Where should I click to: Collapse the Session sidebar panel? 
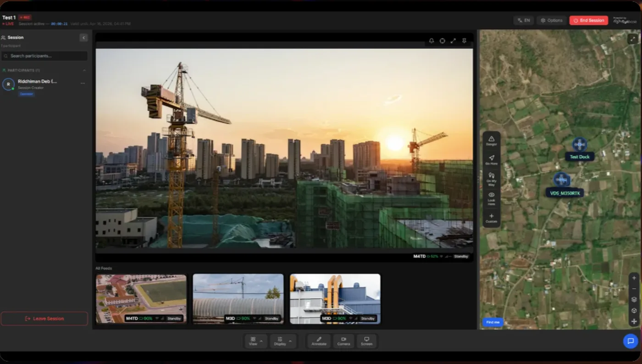tap(83, 38)
